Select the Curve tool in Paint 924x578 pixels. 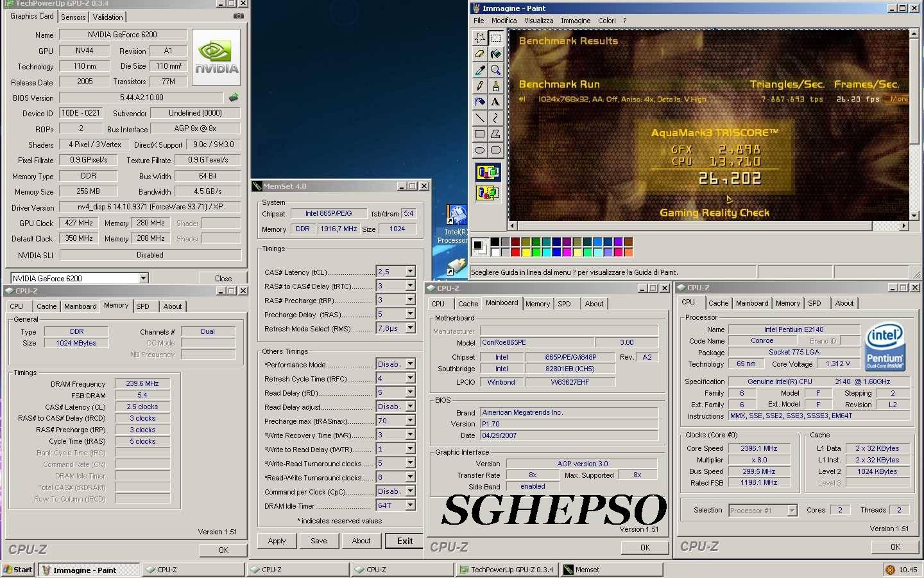(x=495, y=118)
